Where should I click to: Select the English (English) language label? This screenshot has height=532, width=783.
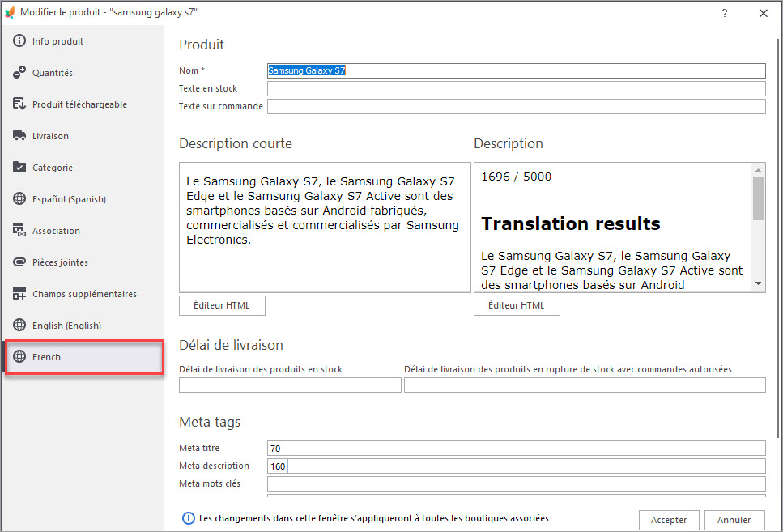[67, 326]
